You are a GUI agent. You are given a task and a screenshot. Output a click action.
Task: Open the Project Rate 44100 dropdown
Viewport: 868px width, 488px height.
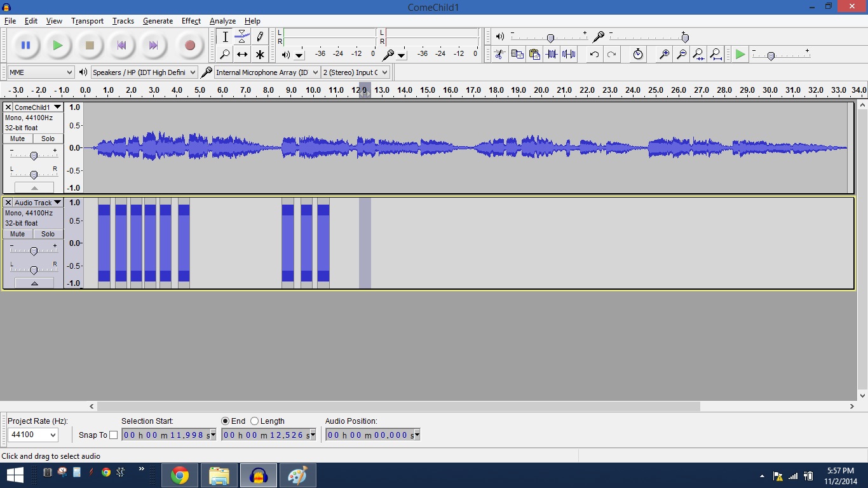pyautogui.click(x=33, y=435)
